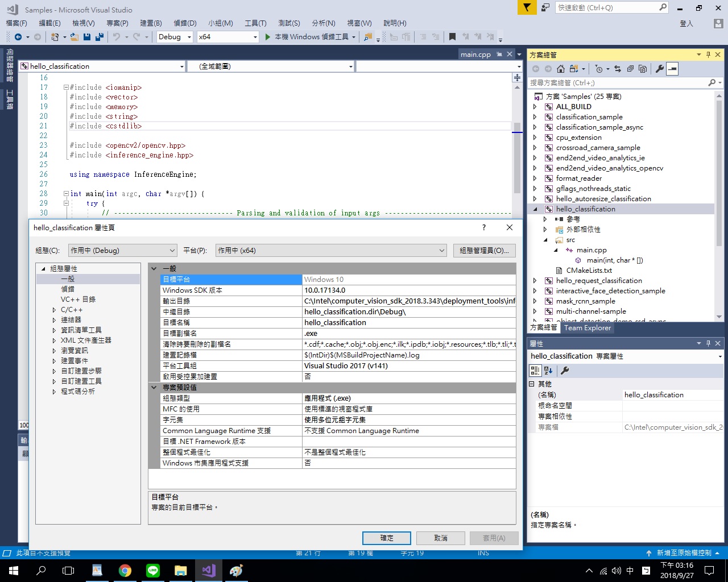Open the 檔案(F) menu
Image resolution: width=728 pixels, height=582 pixels.
pyautogui.click(x=16, y=23)
